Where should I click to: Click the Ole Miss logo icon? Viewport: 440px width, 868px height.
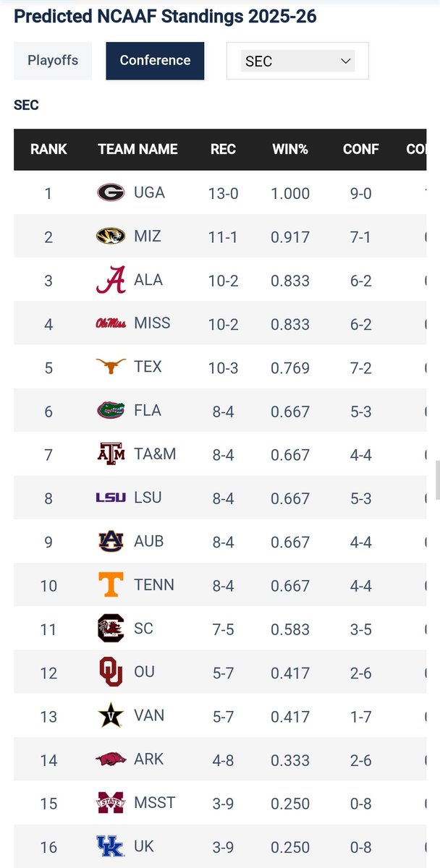pos(111,323)
